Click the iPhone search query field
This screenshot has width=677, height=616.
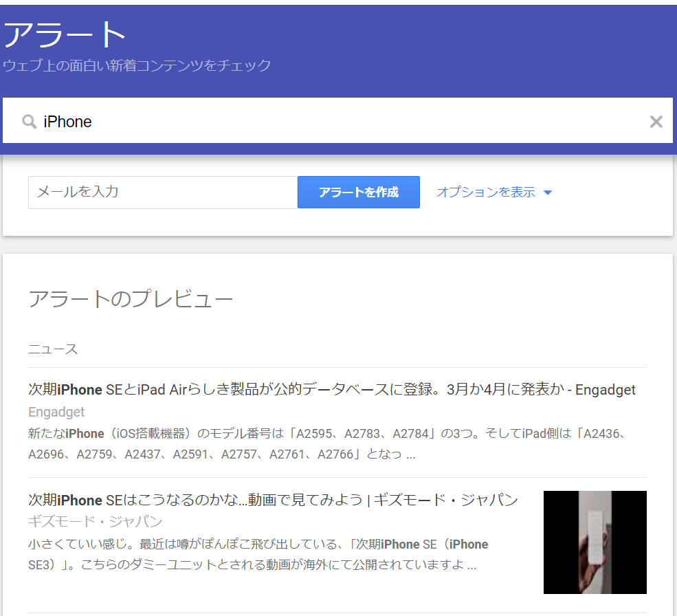[337, 120]
